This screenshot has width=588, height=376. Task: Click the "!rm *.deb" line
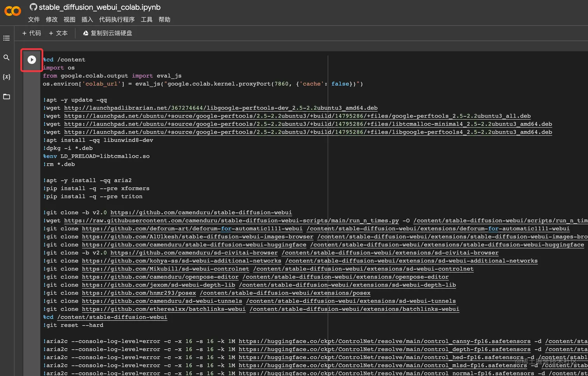(x=59, y=164)
